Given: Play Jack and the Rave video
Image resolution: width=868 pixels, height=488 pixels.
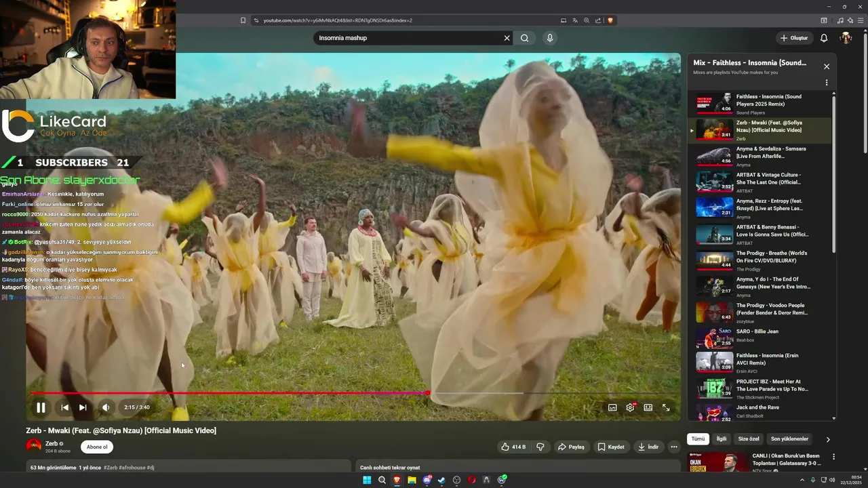Looking at the screenshot, I should (x=759, y=412).
